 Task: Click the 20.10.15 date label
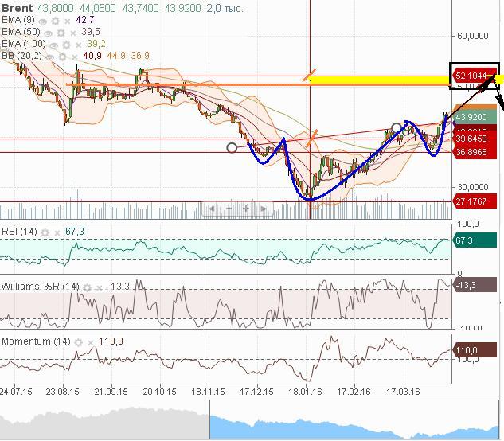click(x=159, y=392)
